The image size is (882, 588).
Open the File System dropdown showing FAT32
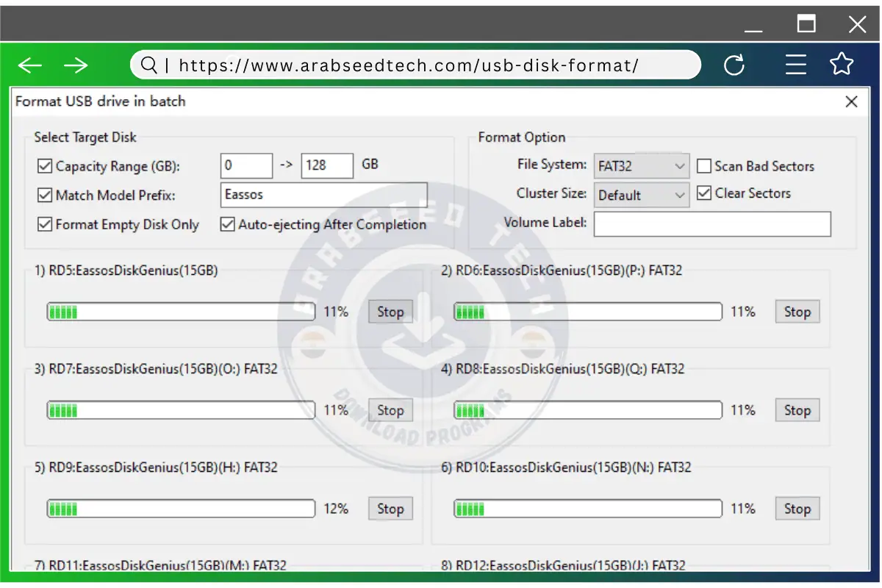[641, 166]
